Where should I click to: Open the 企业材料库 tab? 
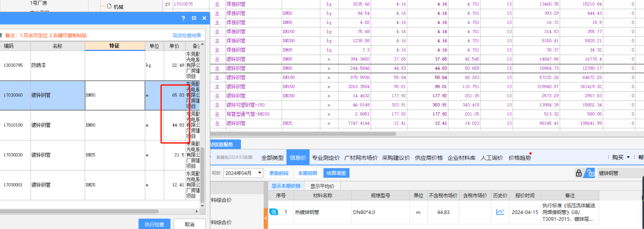(x=461, y=158)
